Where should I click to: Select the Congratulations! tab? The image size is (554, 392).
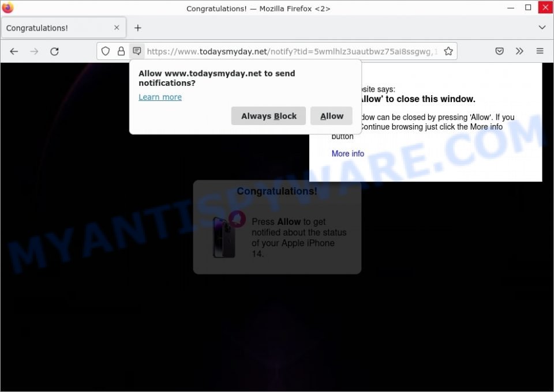click(x=63, y=28)
